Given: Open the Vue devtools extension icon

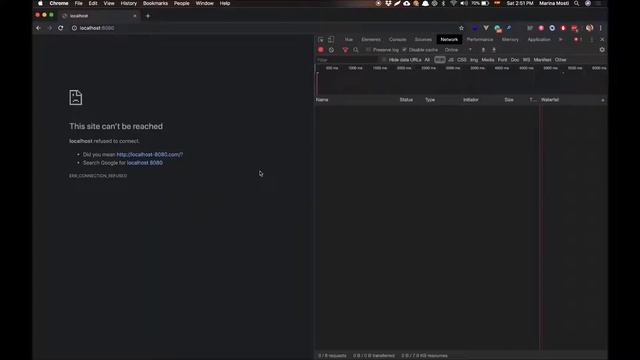Looking at the screenshot, I should 486,28.
